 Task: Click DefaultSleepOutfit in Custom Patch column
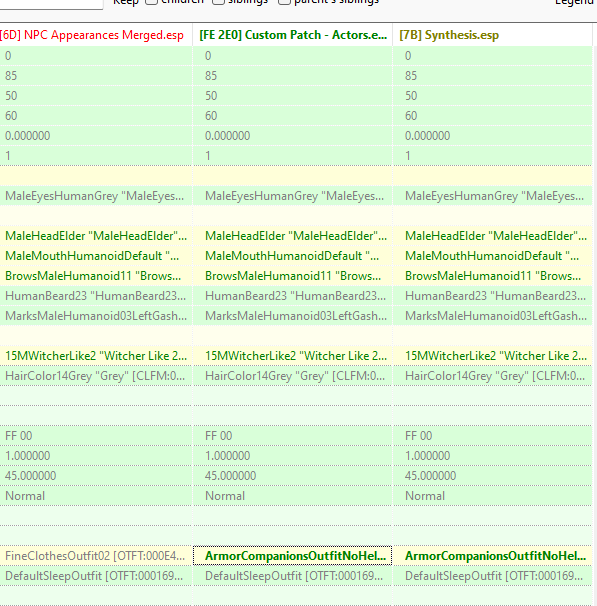(x=293, y=576)
